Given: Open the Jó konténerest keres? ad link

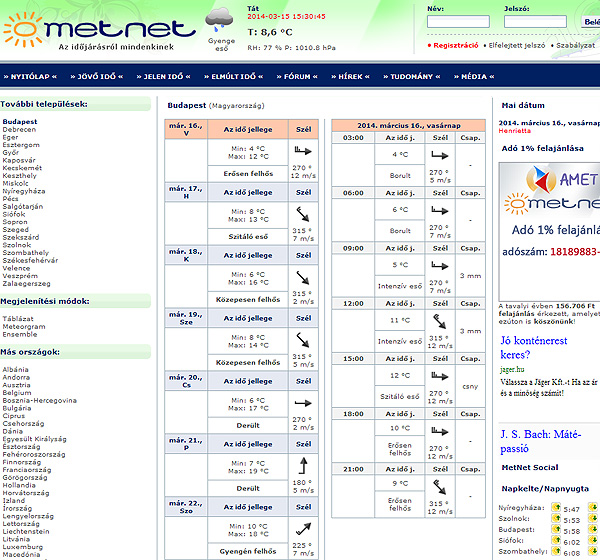Looking at the screenshot, I should (x=534, y=348).
